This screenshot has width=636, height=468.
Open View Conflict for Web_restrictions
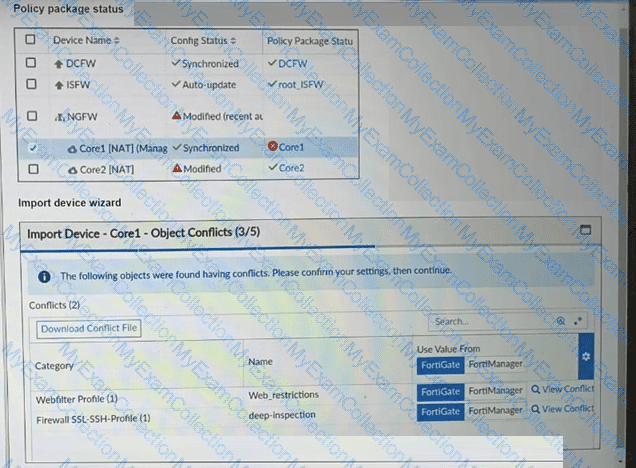pyautogui.click(x=563, y=390)
